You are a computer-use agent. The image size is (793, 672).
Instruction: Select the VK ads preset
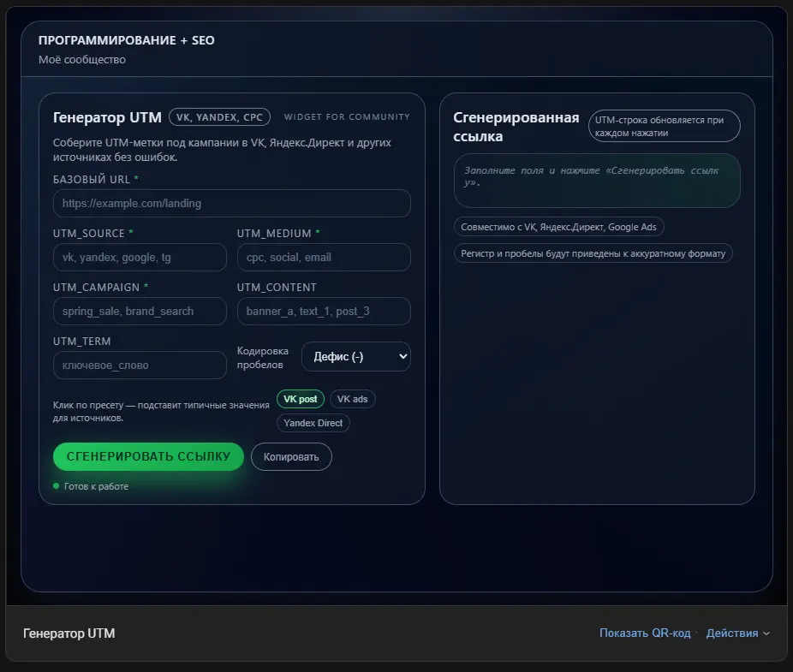(x=352, y=400)
